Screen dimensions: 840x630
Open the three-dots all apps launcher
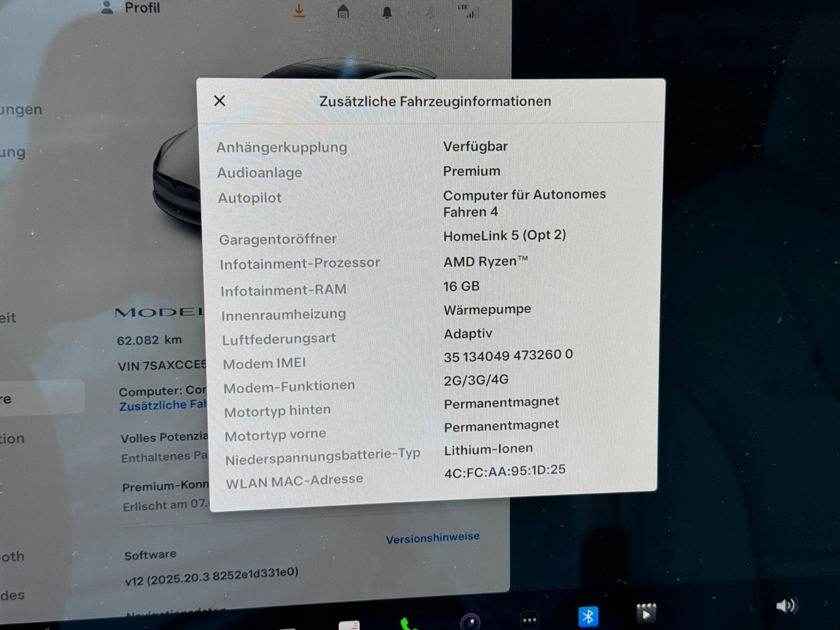(530, 620)
